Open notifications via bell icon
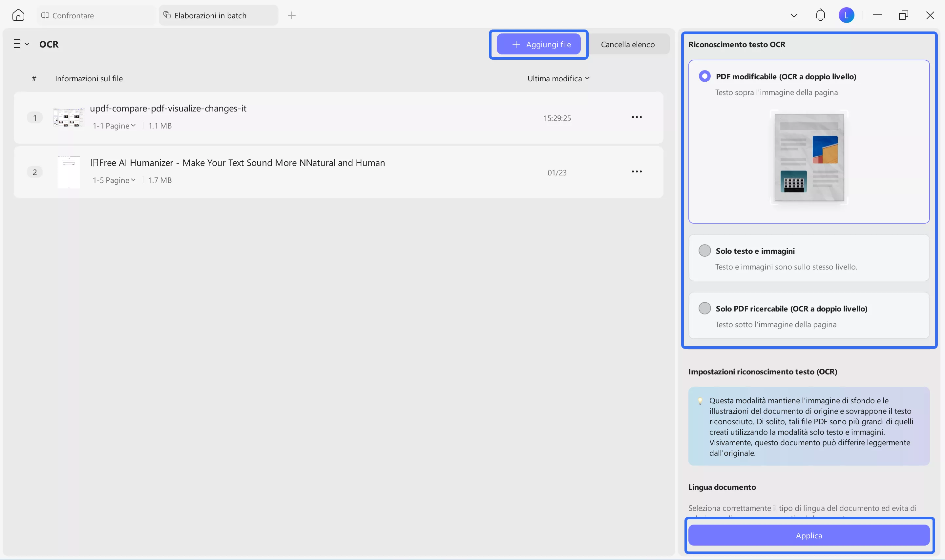Viewport: 945px width, 560px height. 820,15
